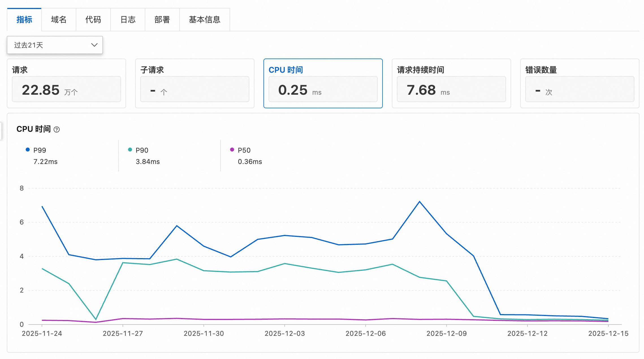The width and height of the screenshot is (644, 359).
Task: Click the P99 blue legend dot
Action: pos(28,150)
